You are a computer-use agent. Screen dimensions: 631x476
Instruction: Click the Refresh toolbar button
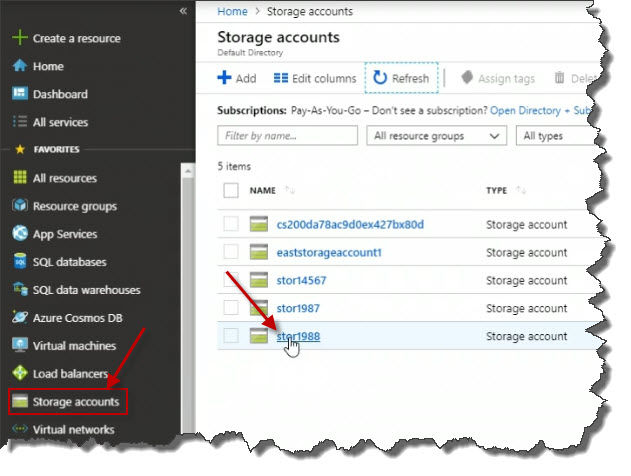pos(401,78)
